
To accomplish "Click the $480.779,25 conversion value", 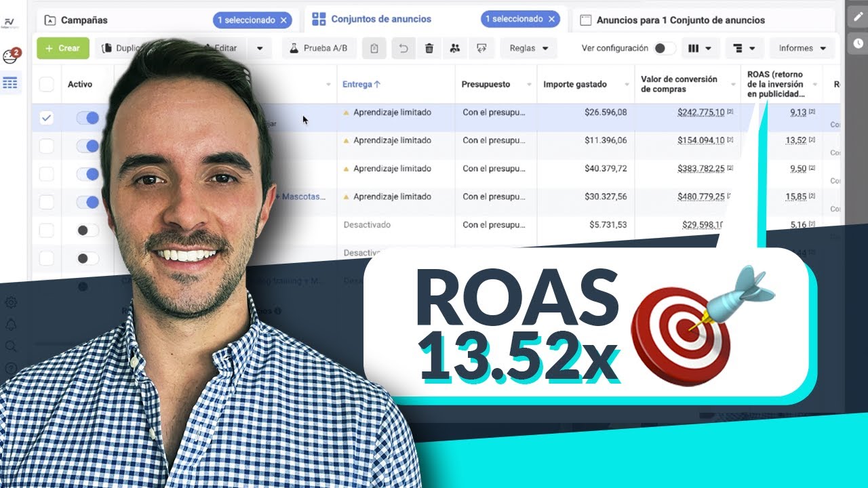I will click(x=701, y=197).
